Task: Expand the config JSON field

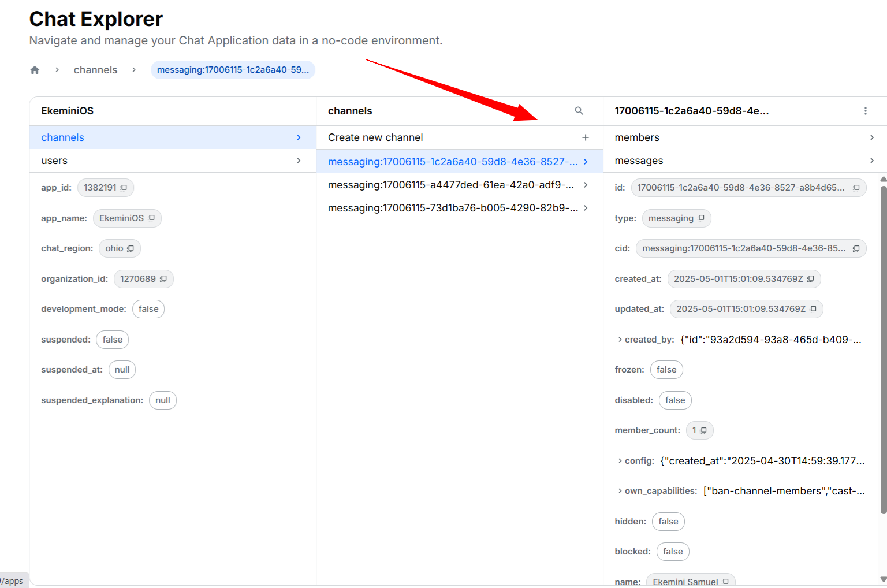Action: pyautogui.click(x=620, y=461)
